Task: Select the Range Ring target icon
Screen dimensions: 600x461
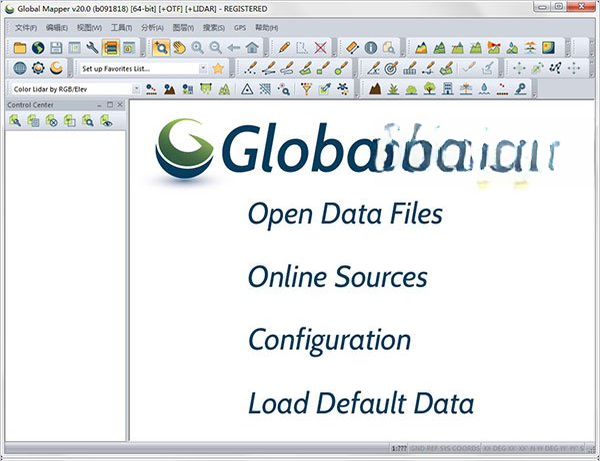Action: [391, 68]
